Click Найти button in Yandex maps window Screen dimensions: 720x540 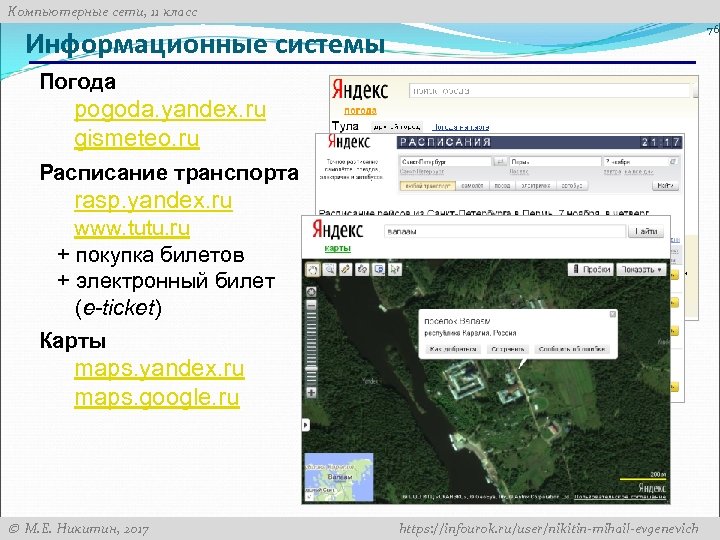[646, 231]
